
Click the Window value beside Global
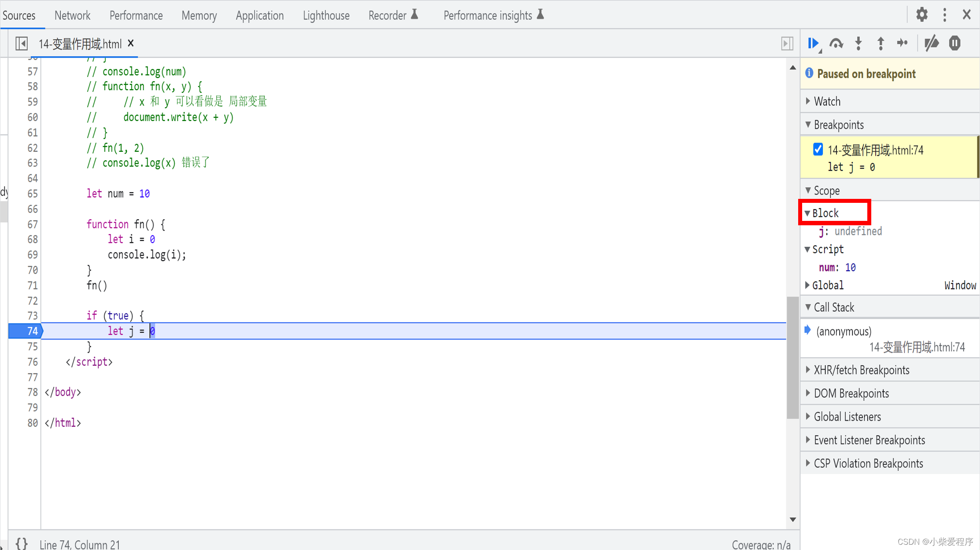click(960, 285)
